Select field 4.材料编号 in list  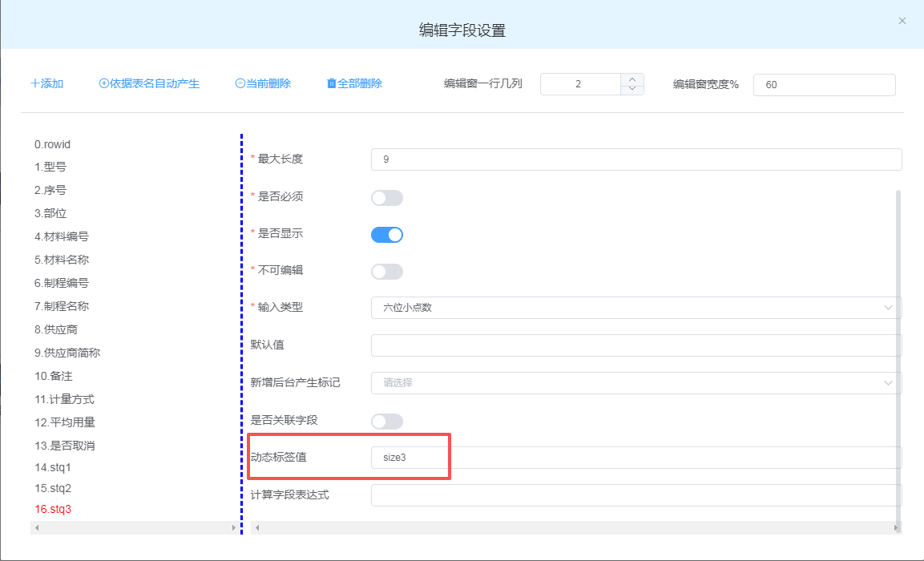pyautogui.click(x=61, y=236)
